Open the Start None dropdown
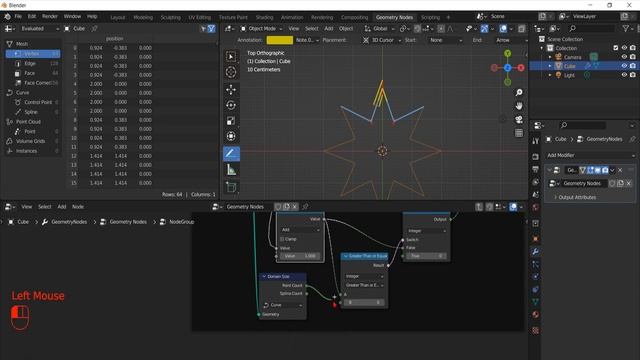 [445, 40]
